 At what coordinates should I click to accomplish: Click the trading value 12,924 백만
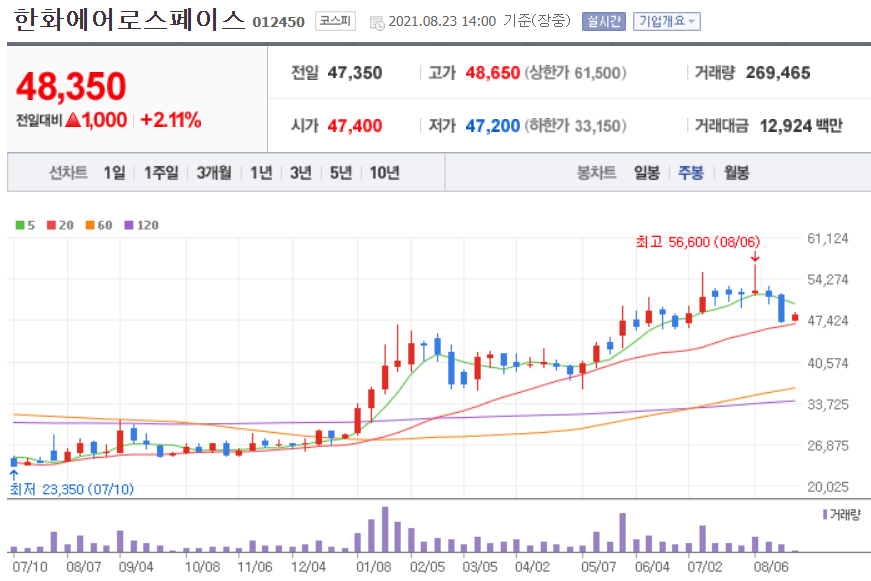pos(801,126)
